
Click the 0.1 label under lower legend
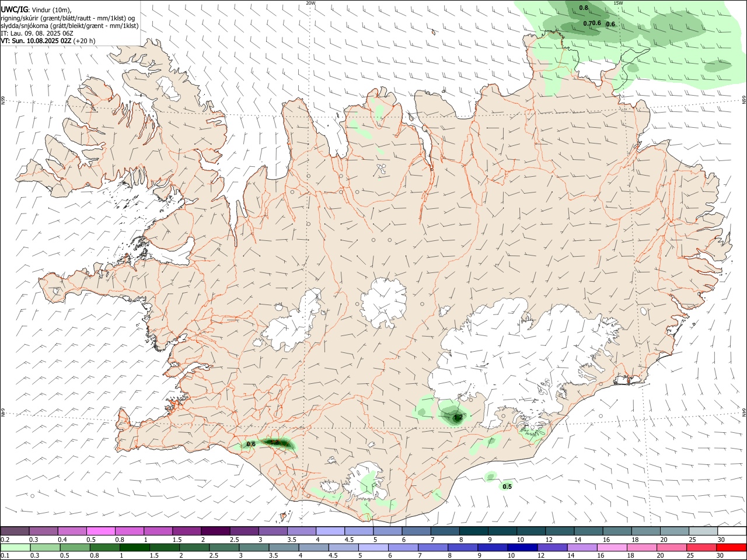tap(5, 556)
